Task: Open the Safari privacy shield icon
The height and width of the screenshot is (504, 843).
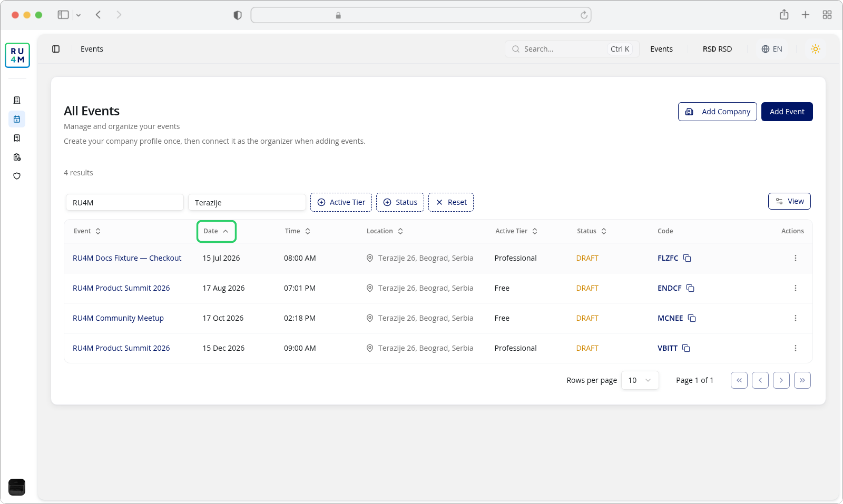Action: (238, 15)
